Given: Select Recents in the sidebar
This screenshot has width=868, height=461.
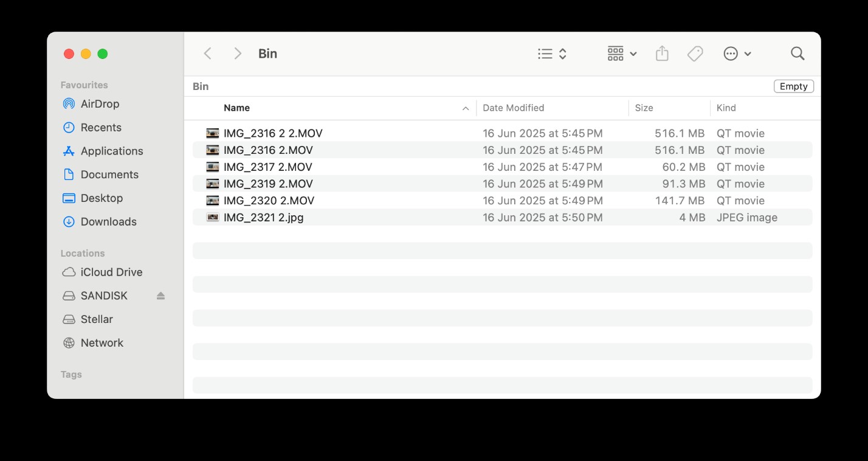Looking at the screenshot, I should 101,128.
